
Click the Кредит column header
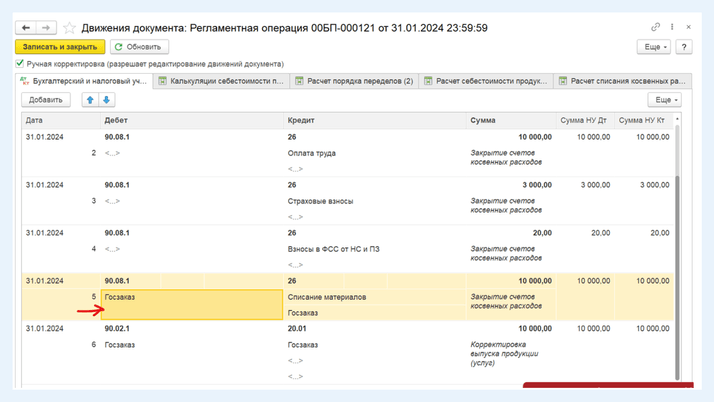coord(375,120)
